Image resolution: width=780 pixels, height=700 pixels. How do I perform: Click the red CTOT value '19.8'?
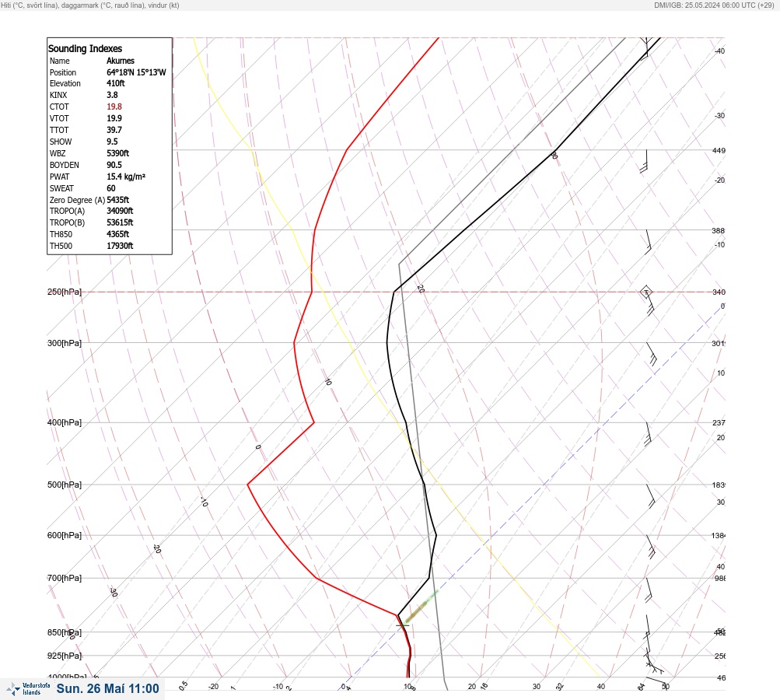(x=114, y=107)
